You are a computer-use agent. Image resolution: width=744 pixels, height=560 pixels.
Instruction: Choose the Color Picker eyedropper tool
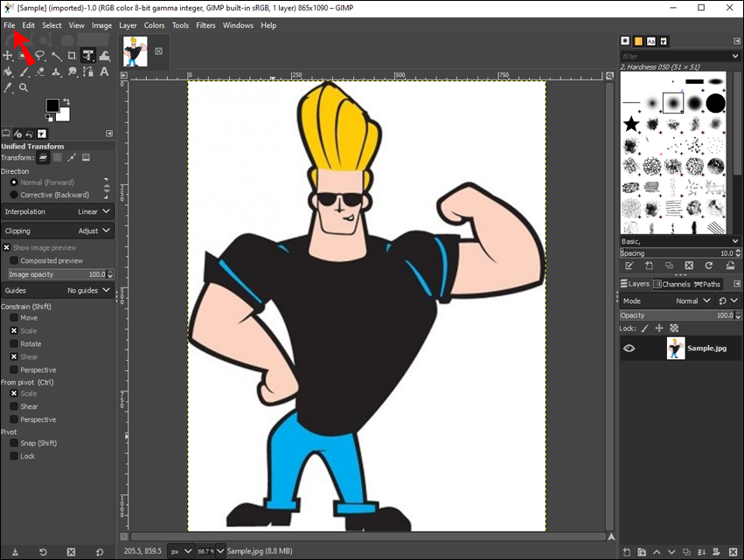pyautogui.click(x=8, y=87)
